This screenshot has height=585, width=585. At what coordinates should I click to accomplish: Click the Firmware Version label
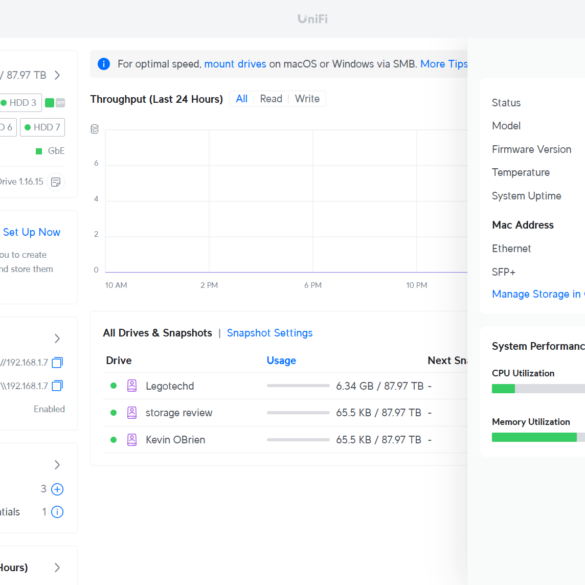point(531,149)
